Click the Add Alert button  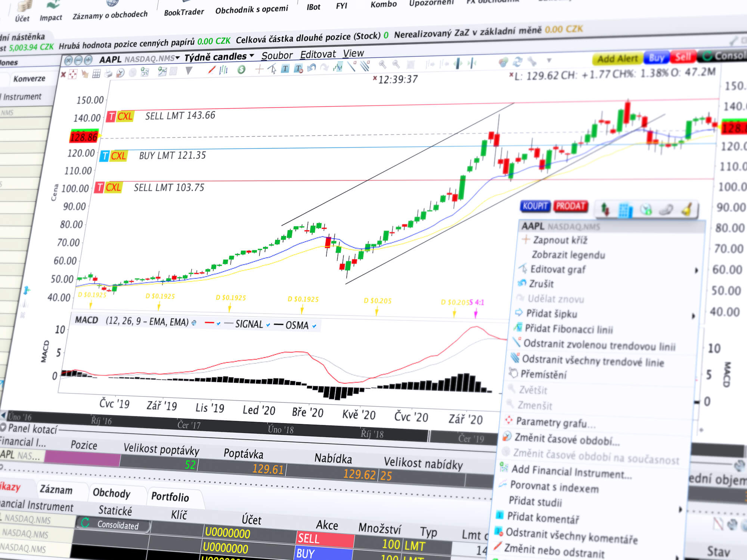617,59
